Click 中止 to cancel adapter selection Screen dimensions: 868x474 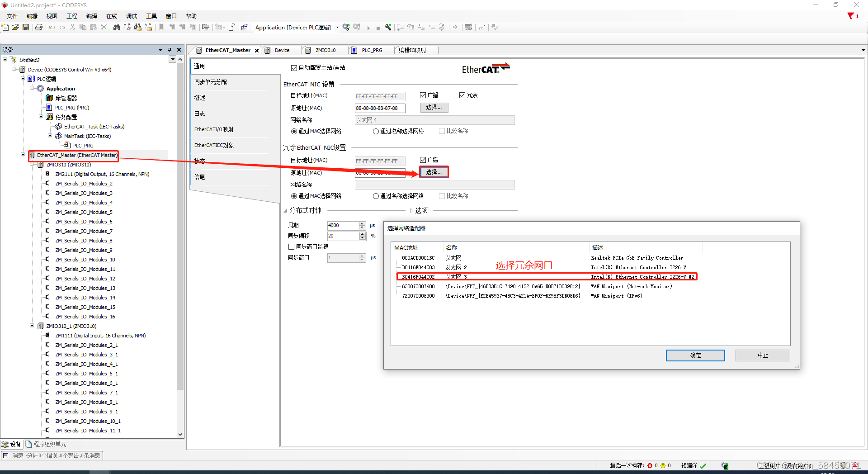pyautogui.click(x=762, y=355)
